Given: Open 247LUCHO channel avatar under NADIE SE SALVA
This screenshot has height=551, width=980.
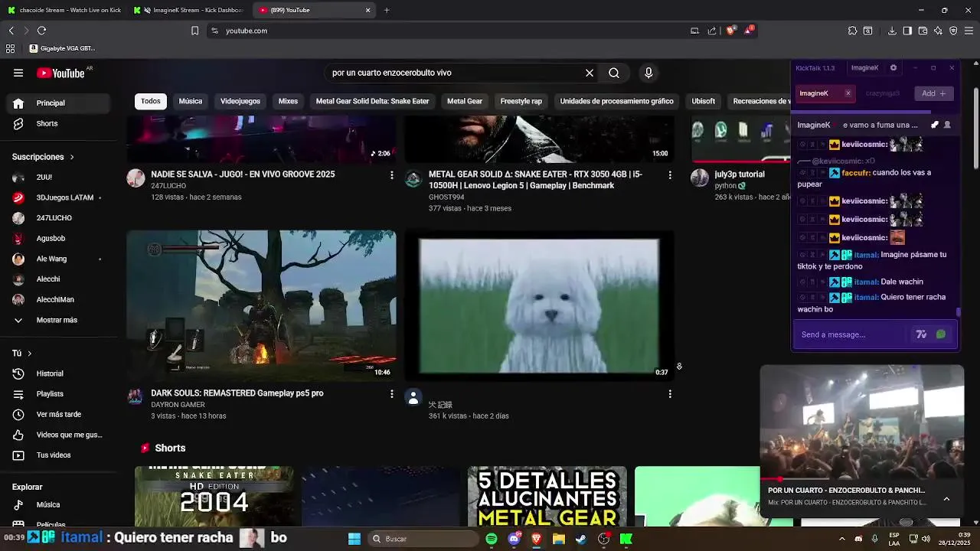Looking at the screenshot, I should tap(136, 178).
